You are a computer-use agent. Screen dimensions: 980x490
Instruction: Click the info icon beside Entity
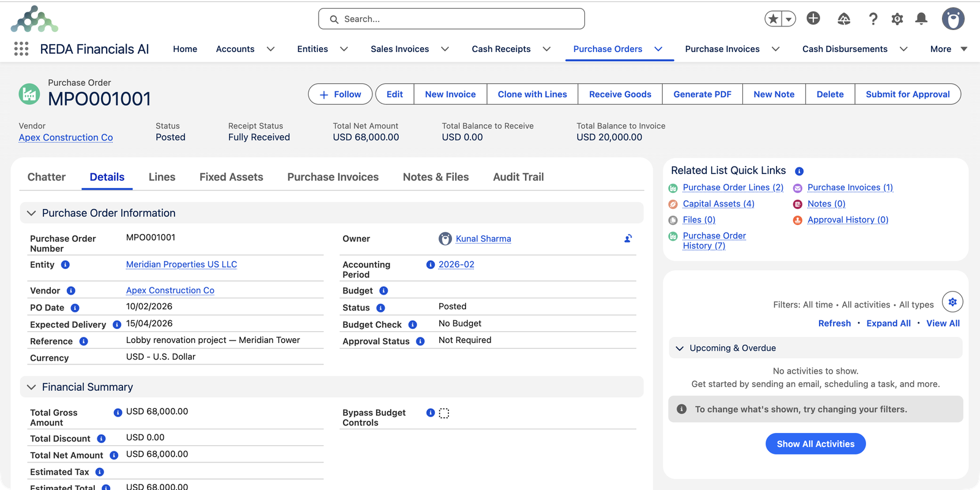66,265
